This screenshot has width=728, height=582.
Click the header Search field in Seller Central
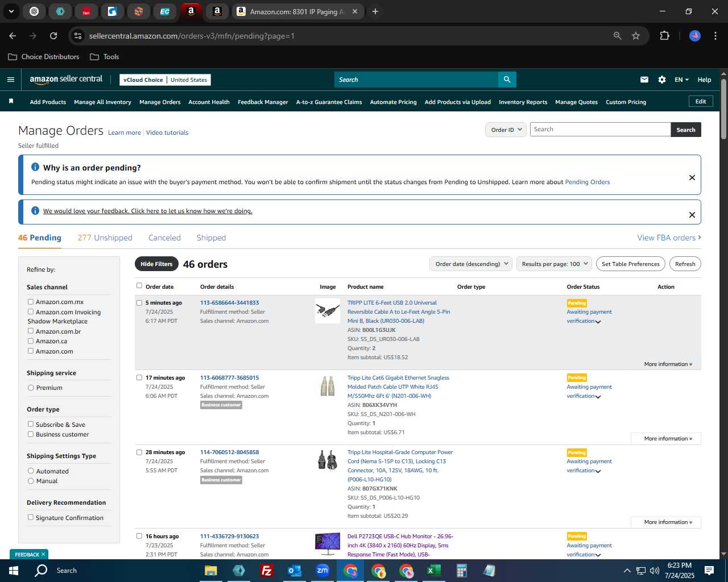point(416,80)
